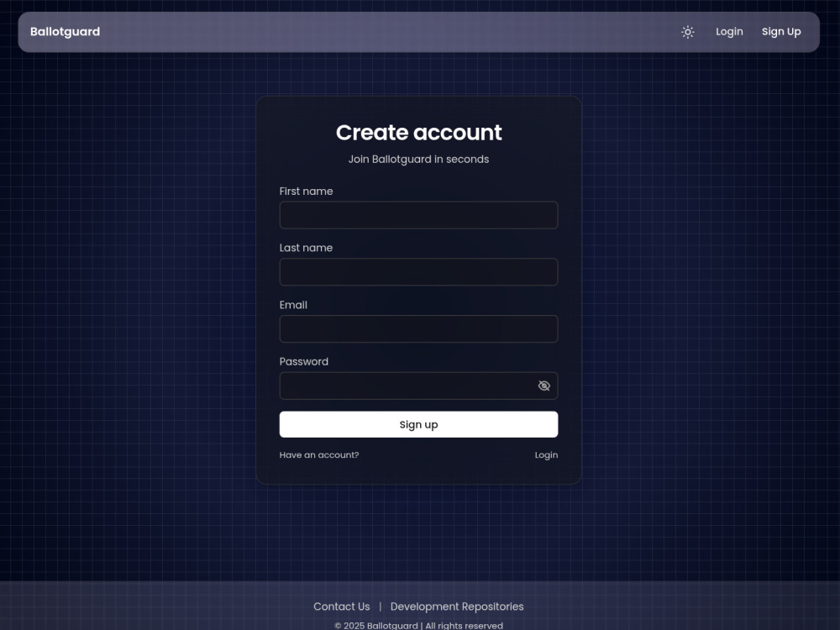Select the Last name label

pyautogui.click(x=306, y=248)
